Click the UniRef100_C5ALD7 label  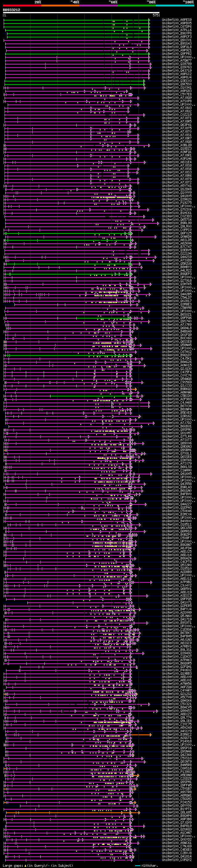coord(176,297)
